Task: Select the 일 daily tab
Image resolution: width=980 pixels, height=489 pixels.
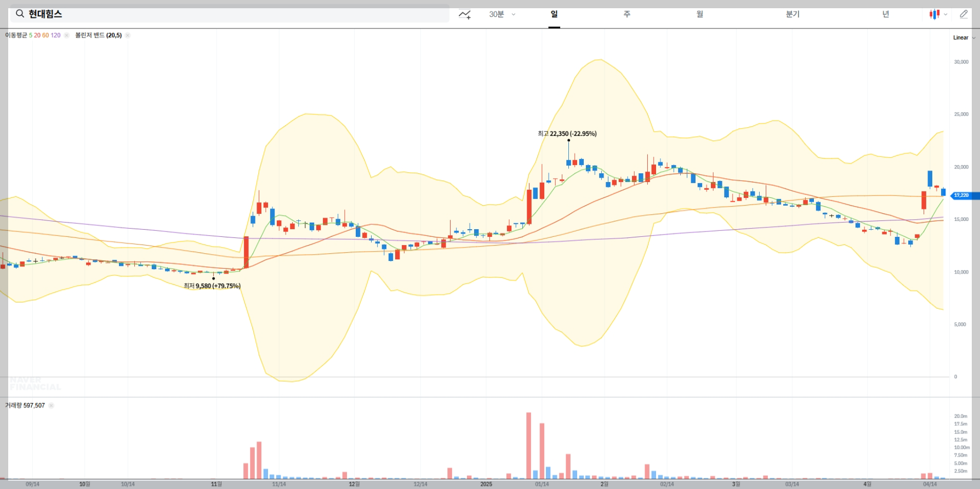Action: point(554,14)
